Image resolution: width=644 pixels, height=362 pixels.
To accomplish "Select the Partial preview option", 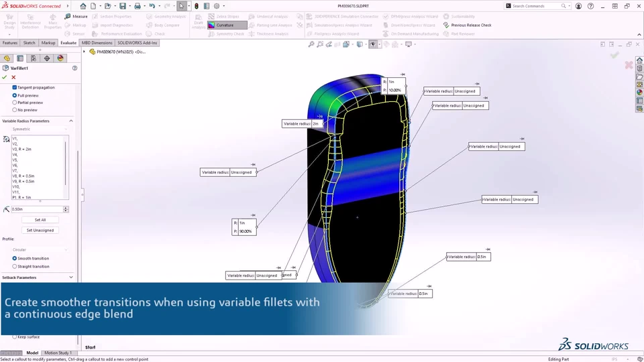I will pyautogui.click(x=14, y=103).
